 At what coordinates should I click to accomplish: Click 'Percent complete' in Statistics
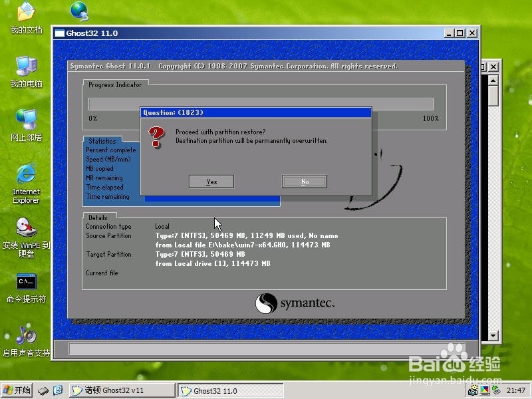click(111, 150)
